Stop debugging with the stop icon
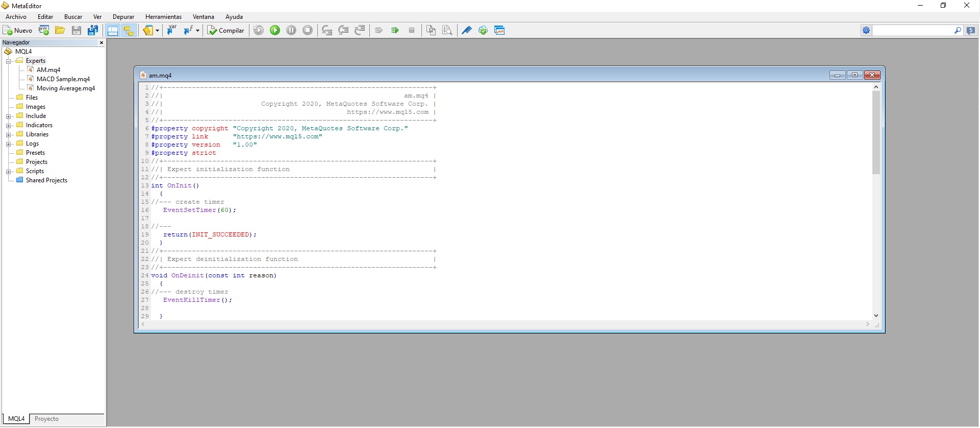 [x=308, y=30]
